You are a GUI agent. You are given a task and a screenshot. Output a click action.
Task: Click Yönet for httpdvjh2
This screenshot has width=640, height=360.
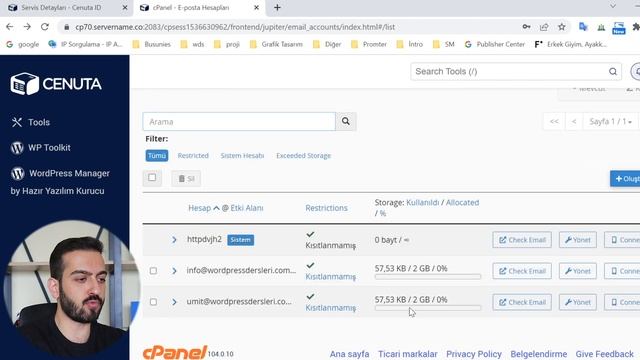[578, 240]
